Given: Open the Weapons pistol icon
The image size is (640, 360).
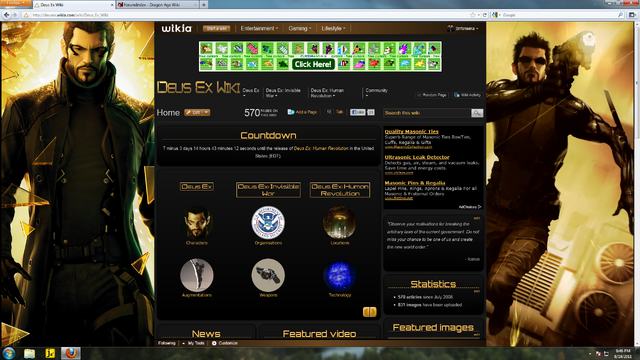Looking at the screenshot, I should tap(268, 275).
